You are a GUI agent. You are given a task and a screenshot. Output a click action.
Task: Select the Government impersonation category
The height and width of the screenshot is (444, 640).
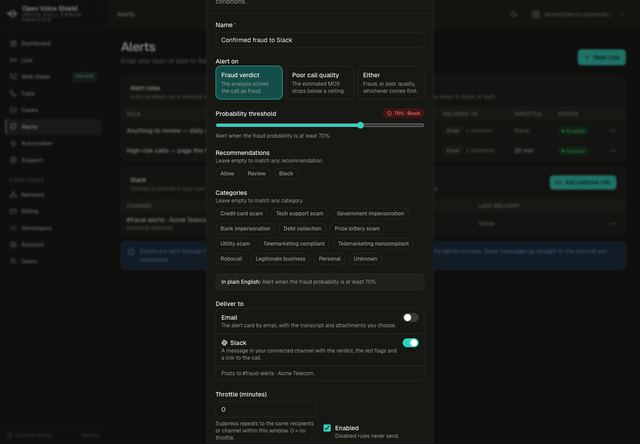tap(370, 213)
